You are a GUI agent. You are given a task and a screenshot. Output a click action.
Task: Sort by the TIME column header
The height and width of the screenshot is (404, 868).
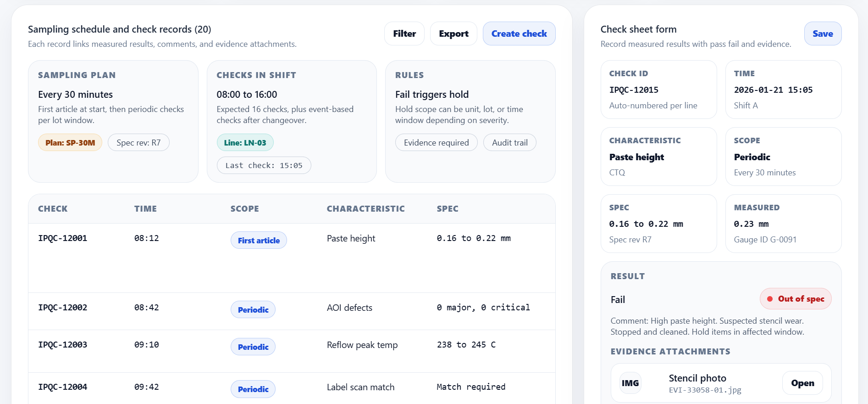(x=145, y=209)
